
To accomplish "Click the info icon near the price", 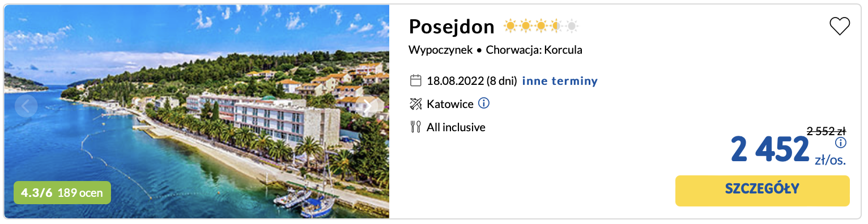I will pos(841,142).
